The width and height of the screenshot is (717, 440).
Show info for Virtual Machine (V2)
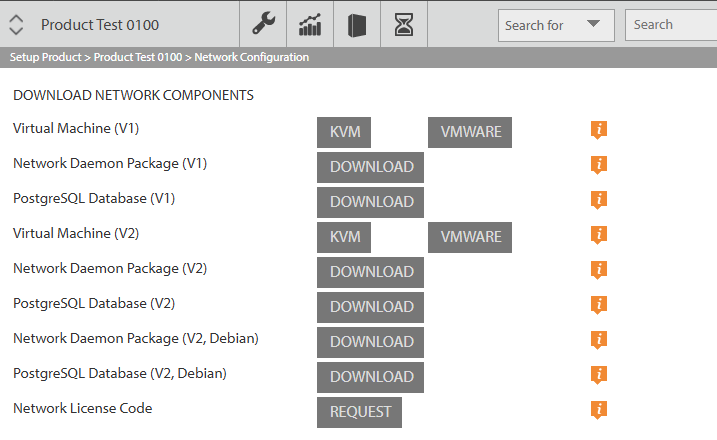599,235
